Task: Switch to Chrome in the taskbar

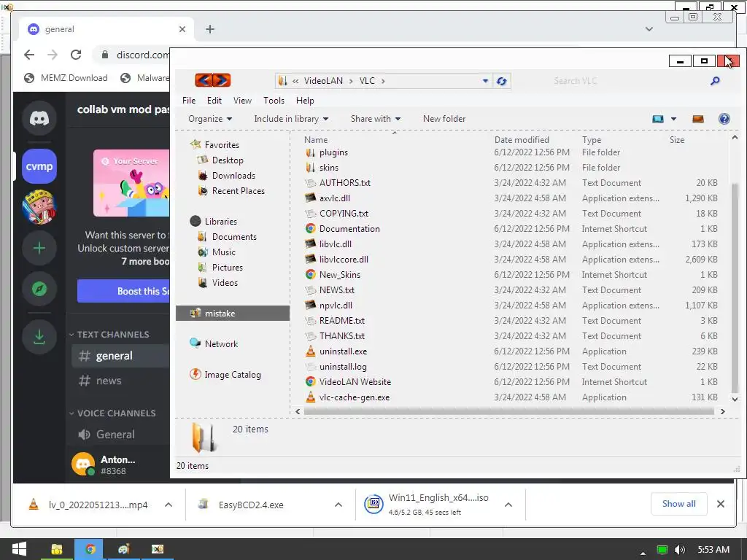Action: (90, 549)
